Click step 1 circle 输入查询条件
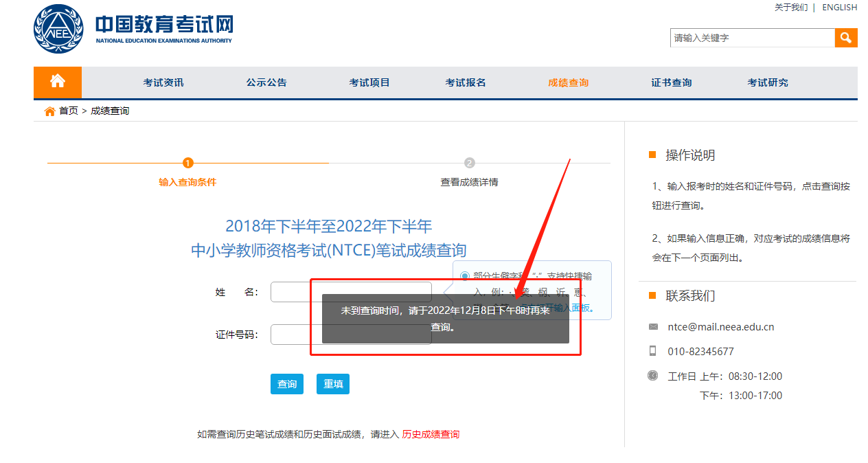The image size is (868, 463). coord(188,163)
